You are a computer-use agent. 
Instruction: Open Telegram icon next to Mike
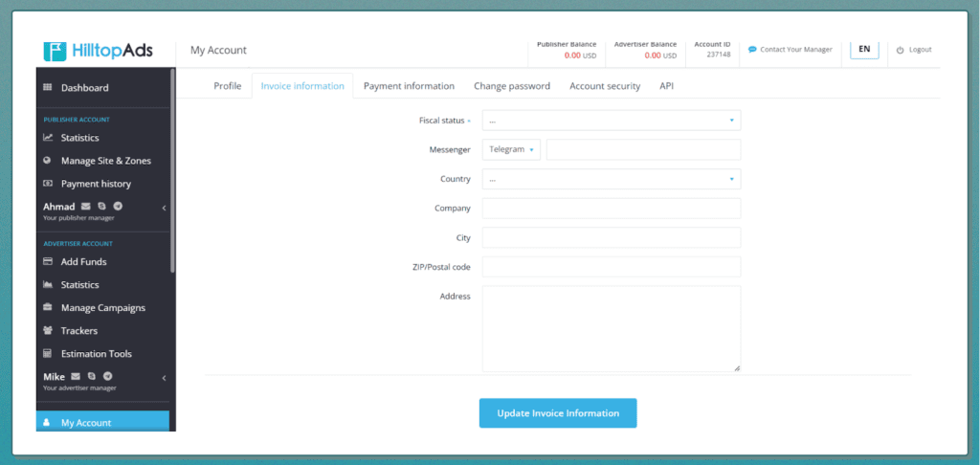(108, 377)
